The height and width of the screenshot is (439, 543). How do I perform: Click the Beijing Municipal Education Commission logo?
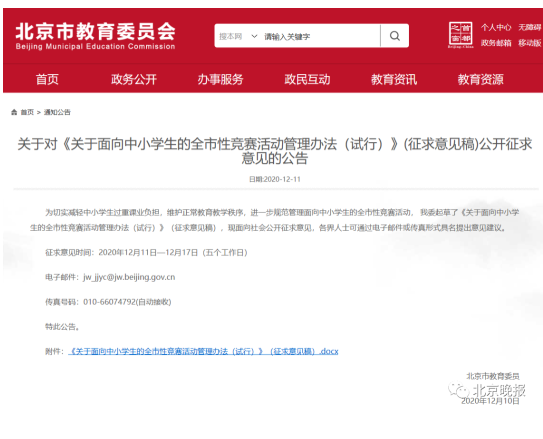click(96, 36)
